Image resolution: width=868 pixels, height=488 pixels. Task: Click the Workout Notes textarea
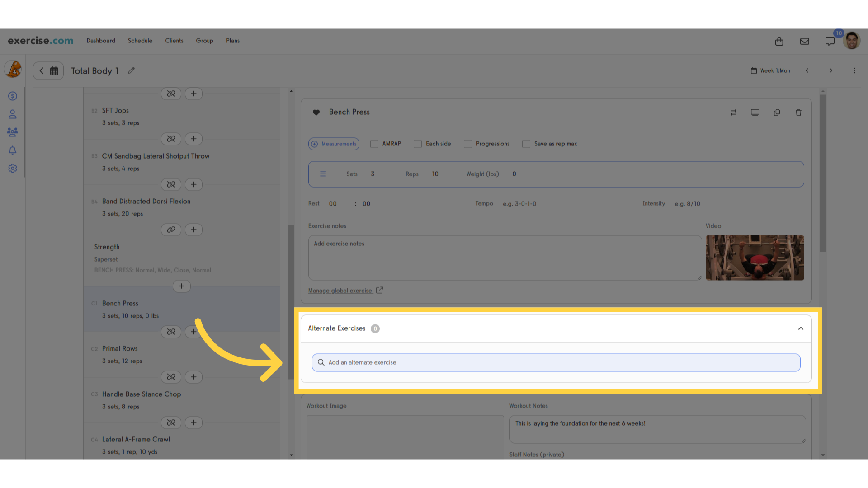(657, 429)
